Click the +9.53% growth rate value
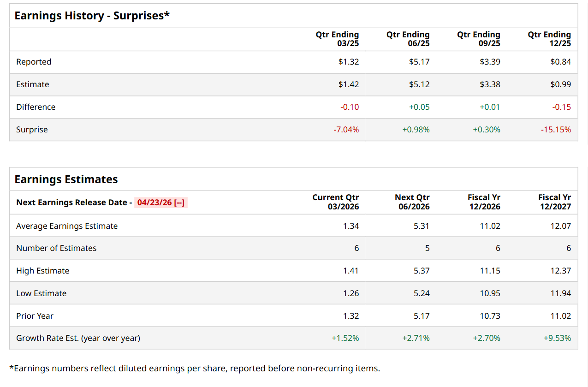 tap(557, 338)
